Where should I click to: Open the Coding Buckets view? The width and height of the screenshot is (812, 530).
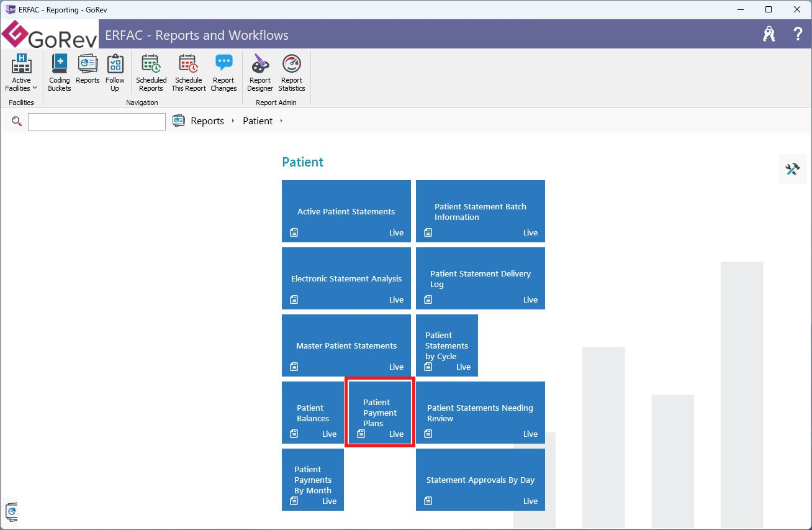point(60,73)
